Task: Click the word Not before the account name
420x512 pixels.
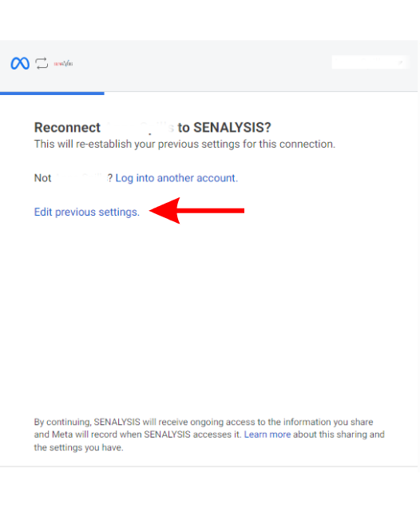Action: (x=43, y=178)
